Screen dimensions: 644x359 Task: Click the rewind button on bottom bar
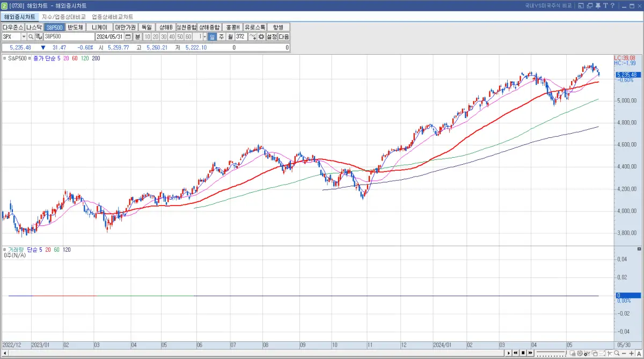tap(516, 353)
